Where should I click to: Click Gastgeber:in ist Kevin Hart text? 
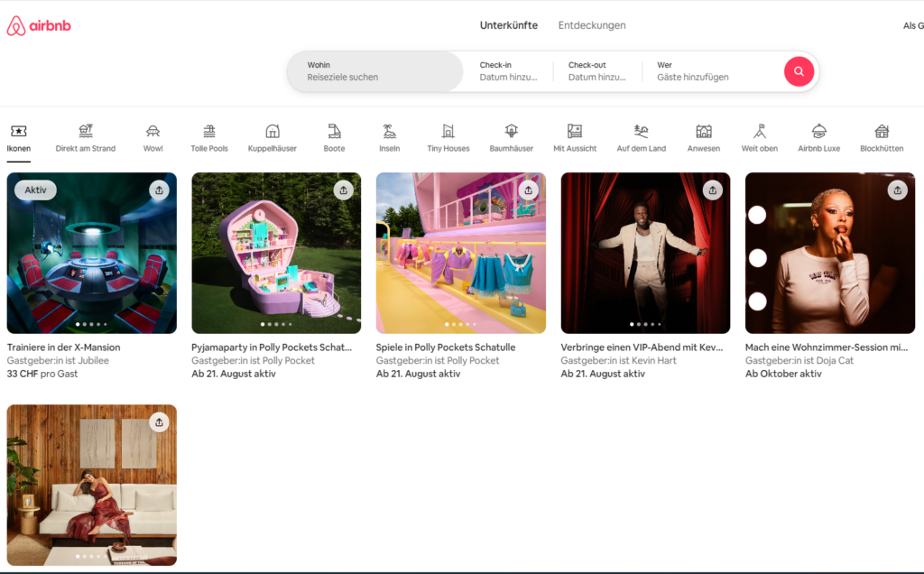pyautogui.click(x=618, y=361)
